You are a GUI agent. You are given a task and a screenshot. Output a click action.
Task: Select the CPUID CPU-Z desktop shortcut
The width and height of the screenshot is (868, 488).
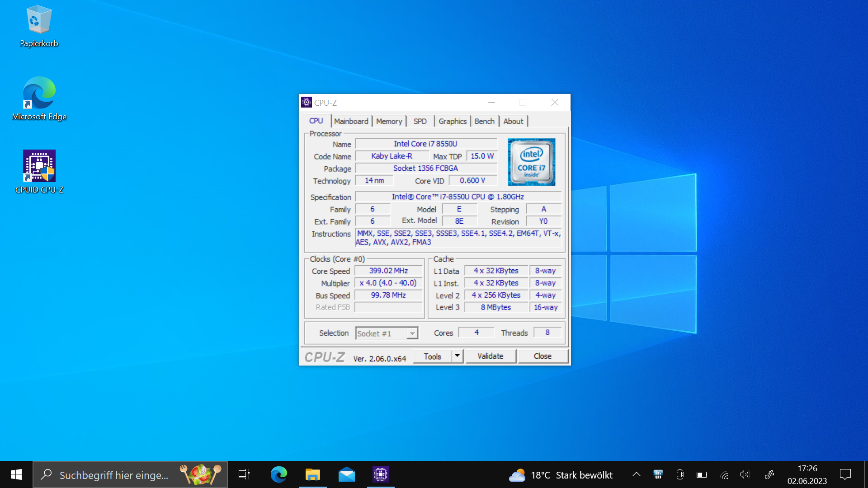click(39, 172)
